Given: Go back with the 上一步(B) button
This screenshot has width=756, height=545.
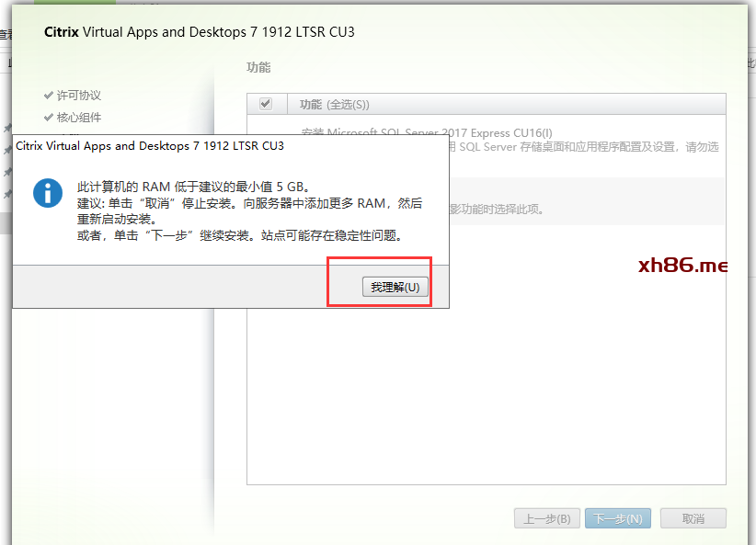Looking at the screenshot, I should [x=546, y=518].
